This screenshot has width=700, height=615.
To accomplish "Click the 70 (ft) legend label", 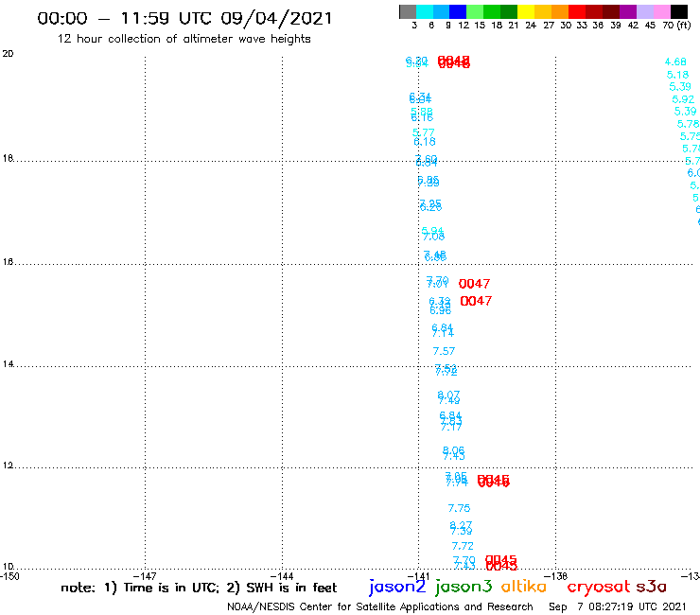I will click(676, 26).
